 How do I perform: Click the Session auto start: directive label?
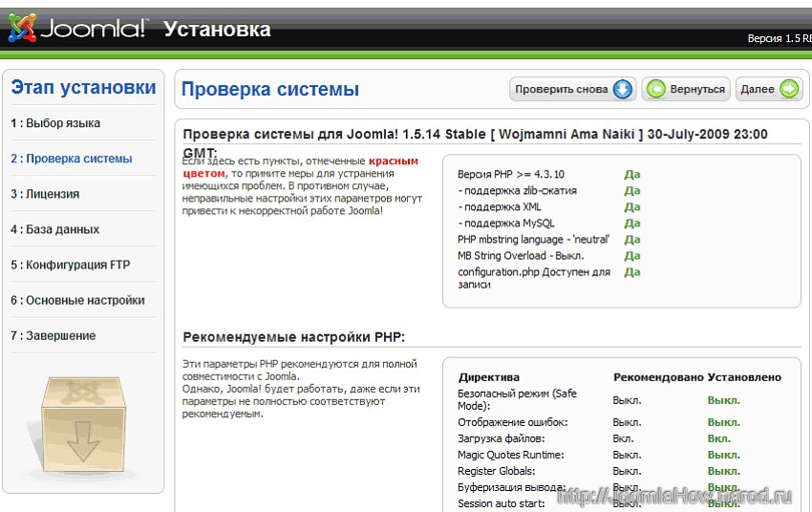pos(501,503)
